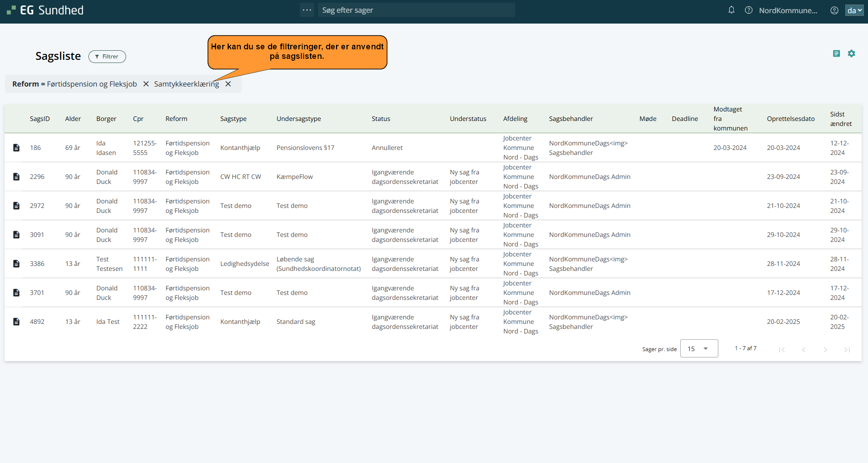
Task: Open the notifications bell
Action: (x=731, y=10)
